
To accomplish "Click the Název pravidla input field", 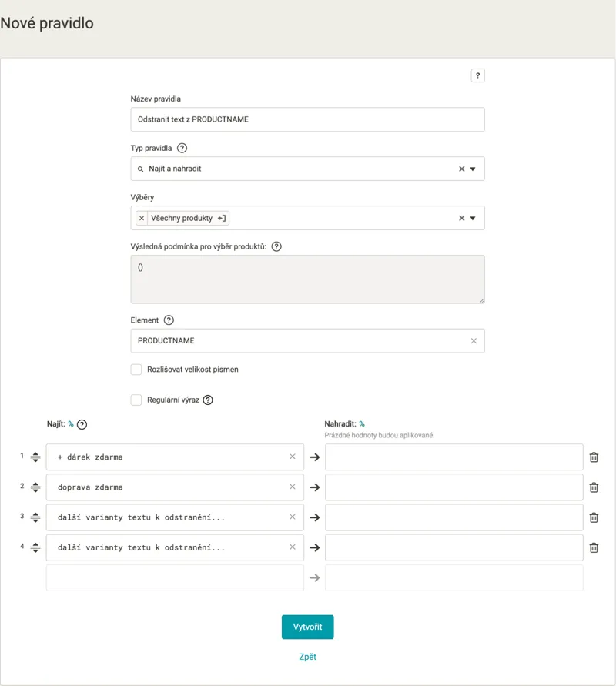I will [x=307, y=119].
